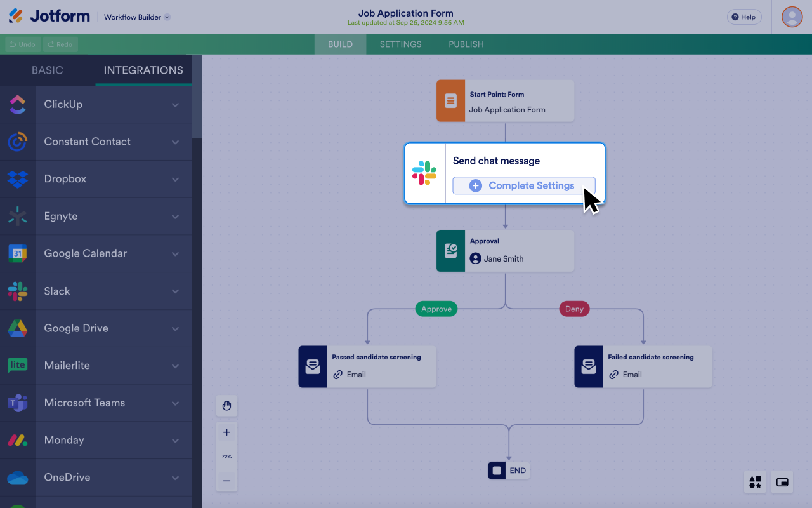Click the sidebar scrollbar
The width and height of the screenshot is (812, 508).
coord(197,97)
